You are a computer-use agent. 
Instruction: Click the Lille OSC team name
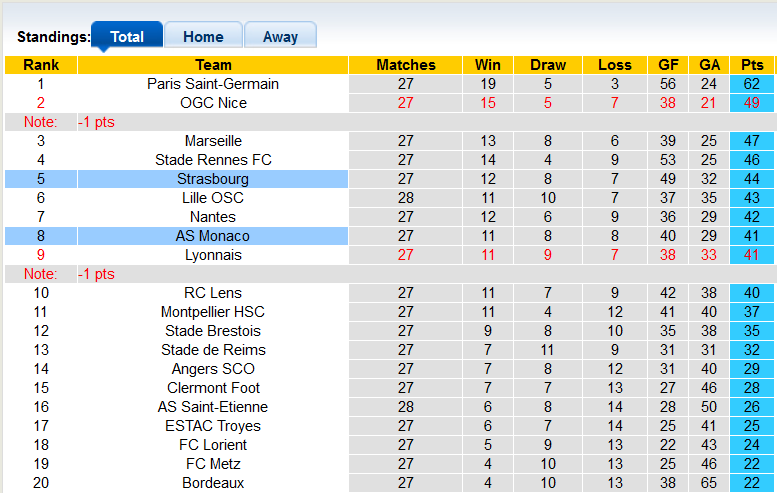click(213, 198)
